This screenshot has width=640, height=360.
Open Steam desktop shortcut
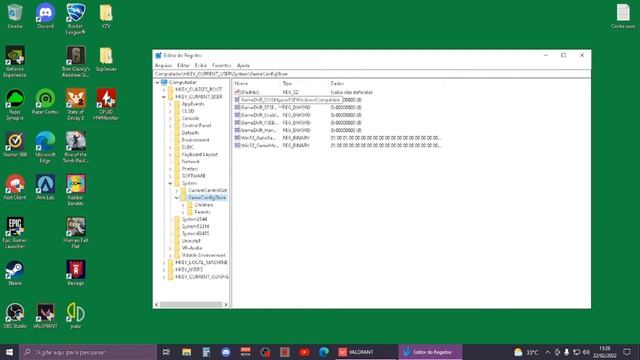15,273
